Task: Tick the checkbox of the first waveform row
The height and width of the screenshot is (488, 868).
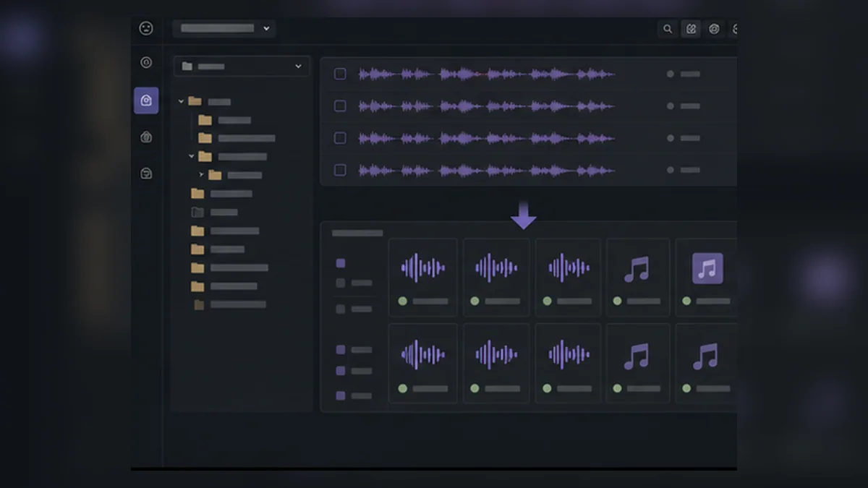Action: coord(340,74)
